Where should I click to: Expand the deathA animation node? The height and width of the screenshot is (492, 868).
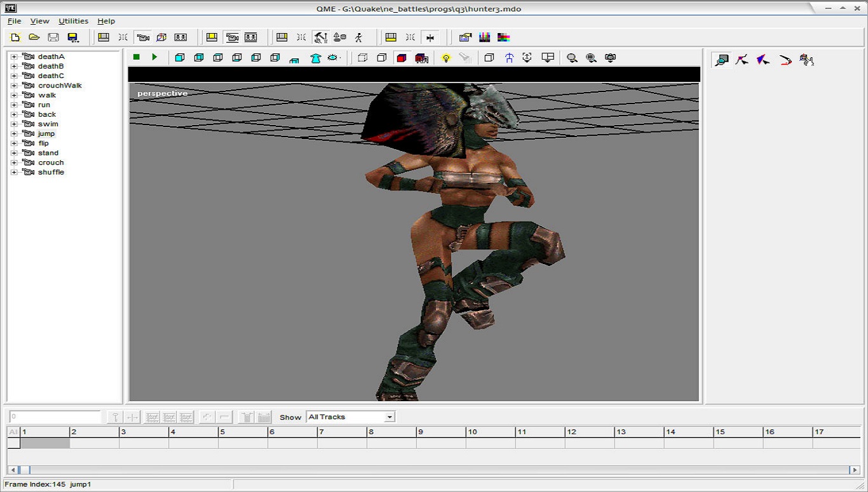[x=14, y=57]
